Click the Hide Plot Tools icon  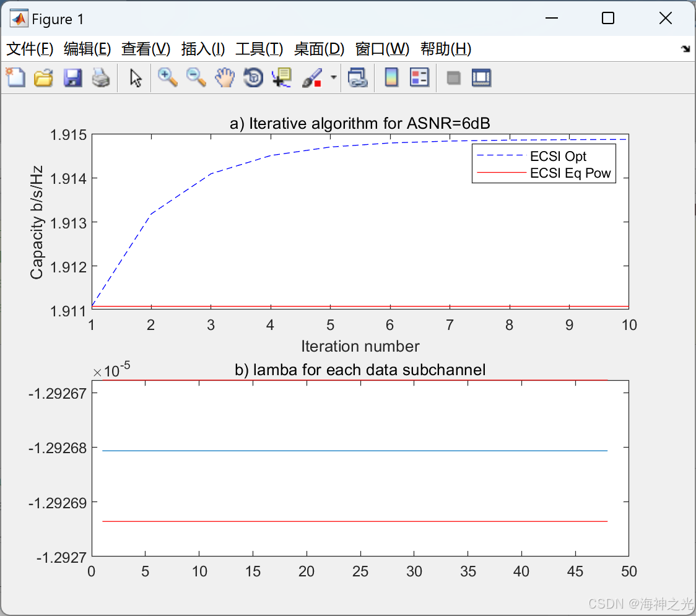(x=453, y=78)
